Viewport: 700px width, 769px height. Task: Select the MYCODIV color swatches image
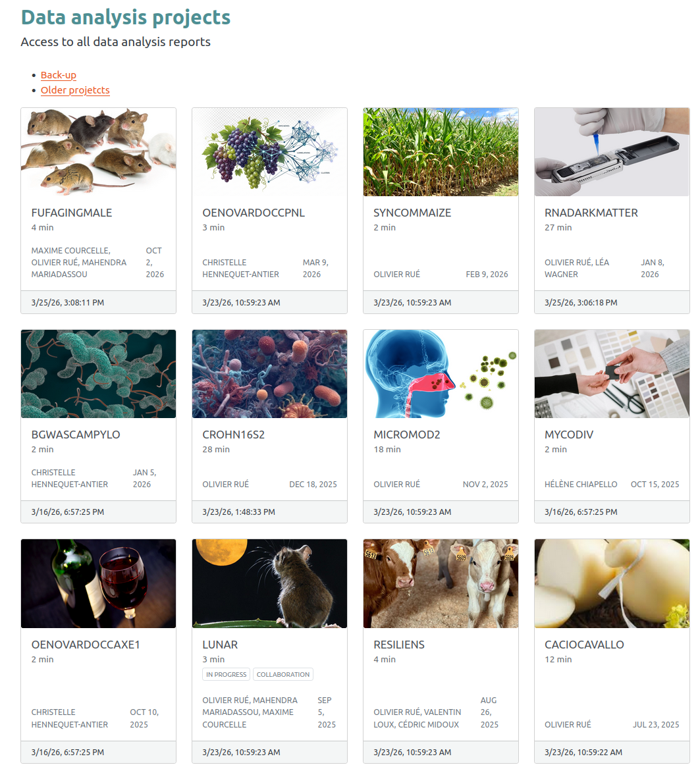(x=612, y=374)
